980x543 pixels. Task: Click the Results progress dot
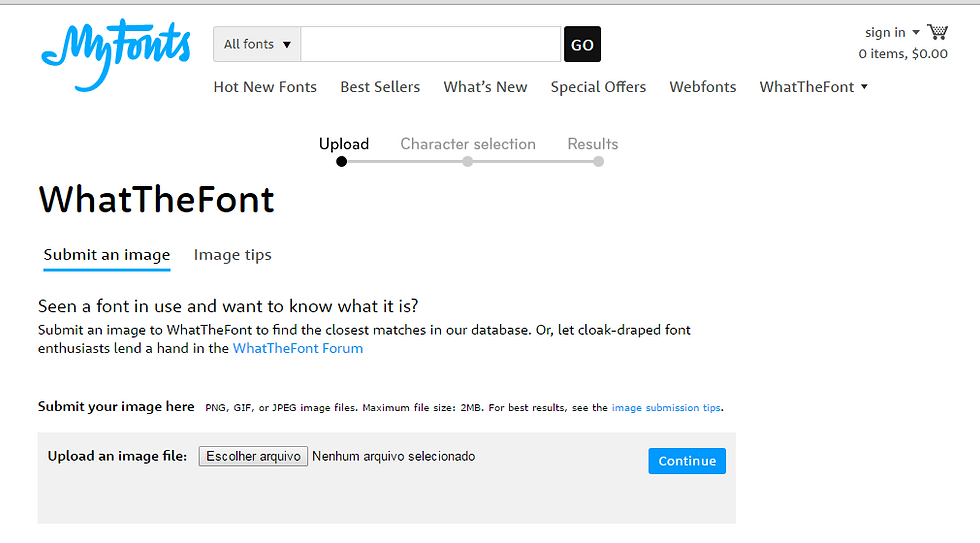coord(598,162)
